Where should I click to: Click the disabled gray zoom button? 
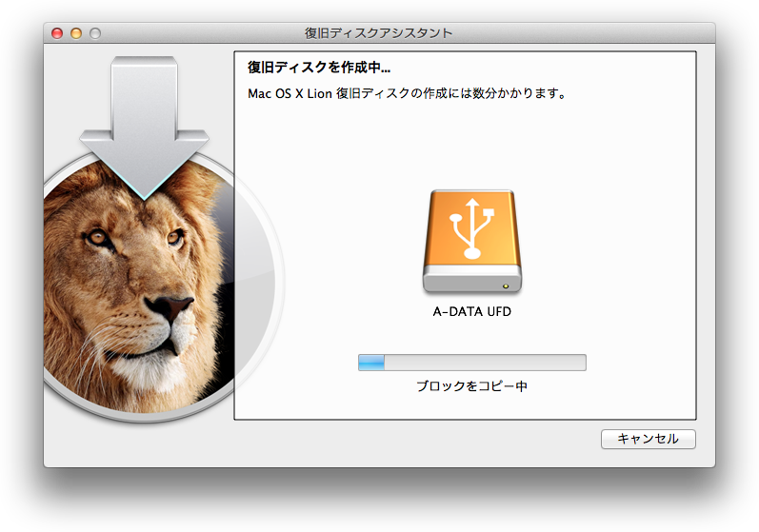pos(95,33)
